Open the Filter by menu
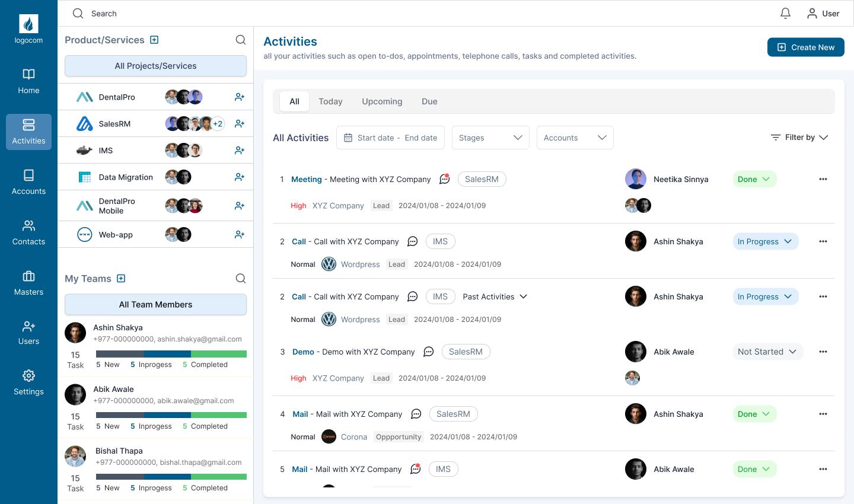The height and width of the screenshot is (504, 854). click(x=799, y=138)
